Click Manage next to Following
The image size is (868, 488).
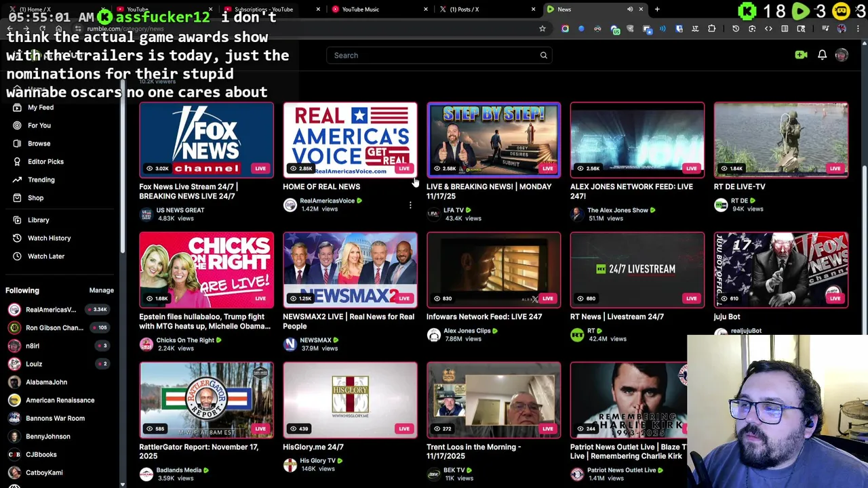tap(101, 290)
